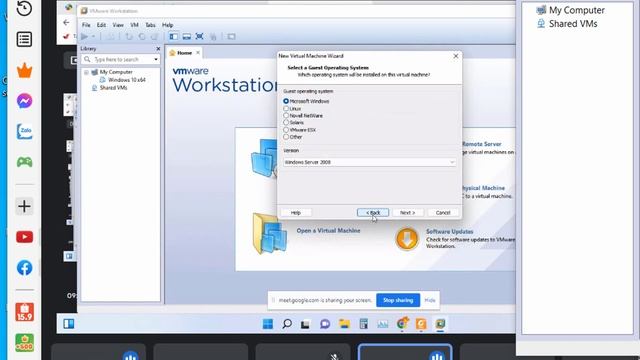
Task: Close the Home tab
Action: (198, 53)
